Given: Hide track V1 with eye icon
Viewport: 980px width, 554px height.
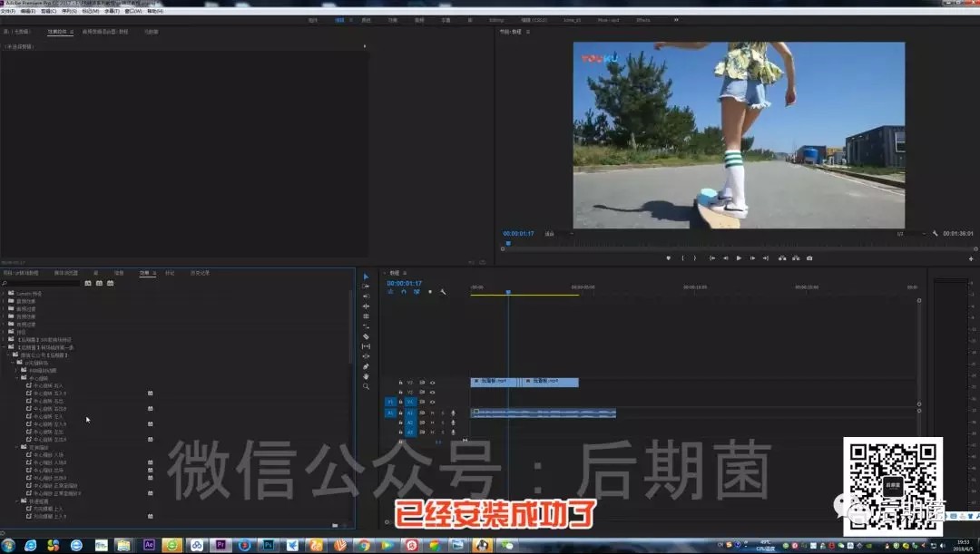Looking at the screenshot, I should [x=432, y=402].
